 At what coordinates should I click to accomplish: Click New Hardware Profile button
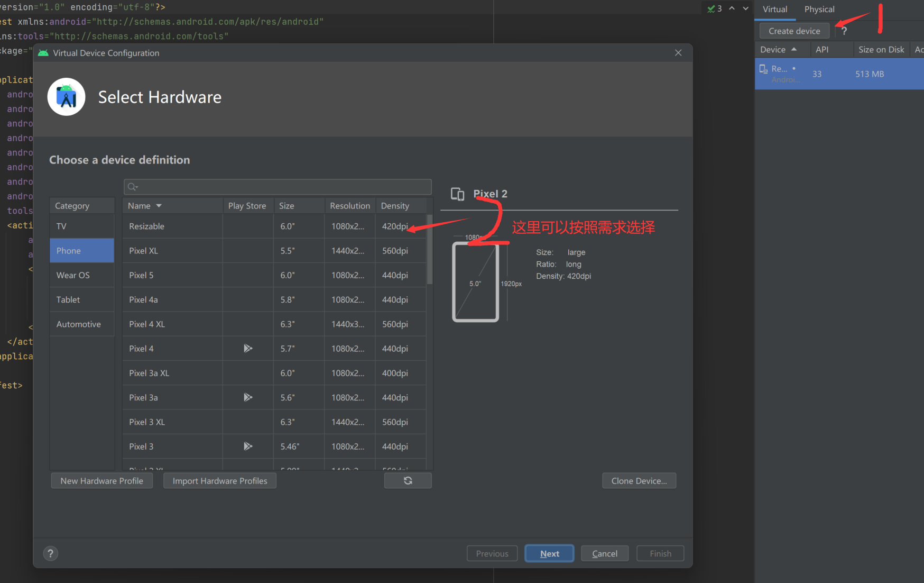click(102, 480)
